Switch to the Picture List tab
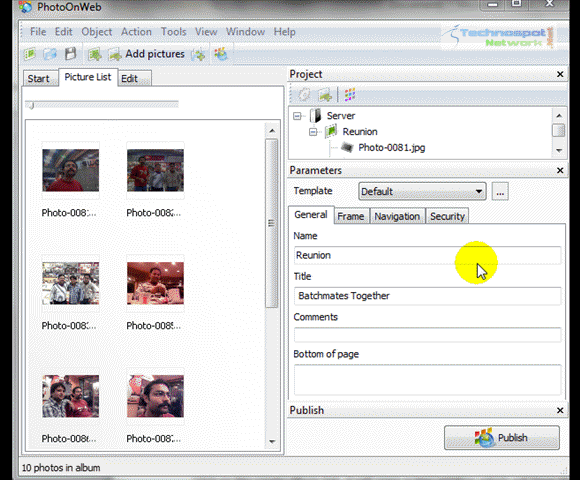 88,77
